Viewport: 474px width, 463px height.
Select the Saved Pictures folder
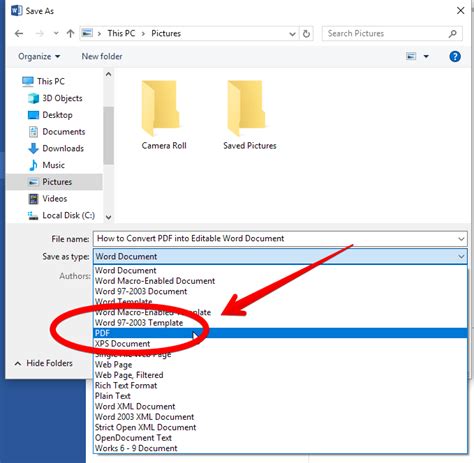tap(250, 115)
